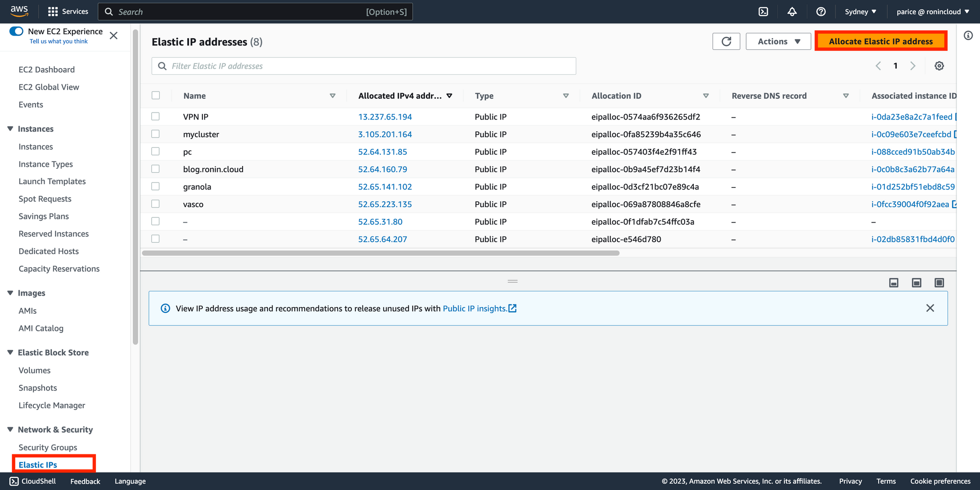Open IP address 52.65.223.135
The width and height of the screenshot is (980, 490).
click(385, 204)
